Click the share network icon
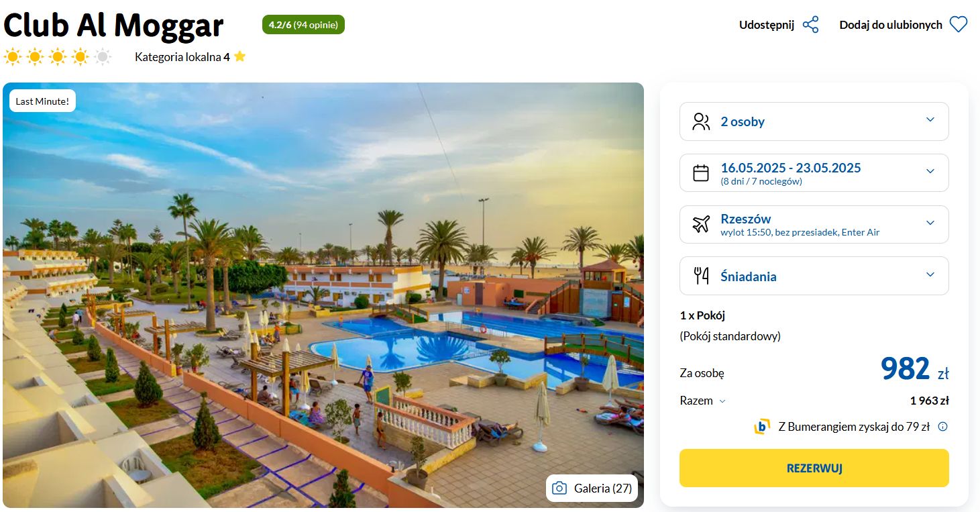980x512 pixels. [811, 25]
